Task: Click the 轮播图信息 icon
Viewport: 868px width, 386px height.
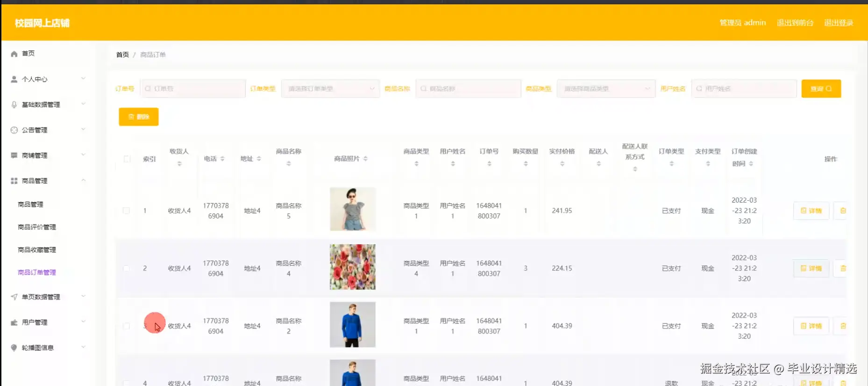Action: (14, 348)
